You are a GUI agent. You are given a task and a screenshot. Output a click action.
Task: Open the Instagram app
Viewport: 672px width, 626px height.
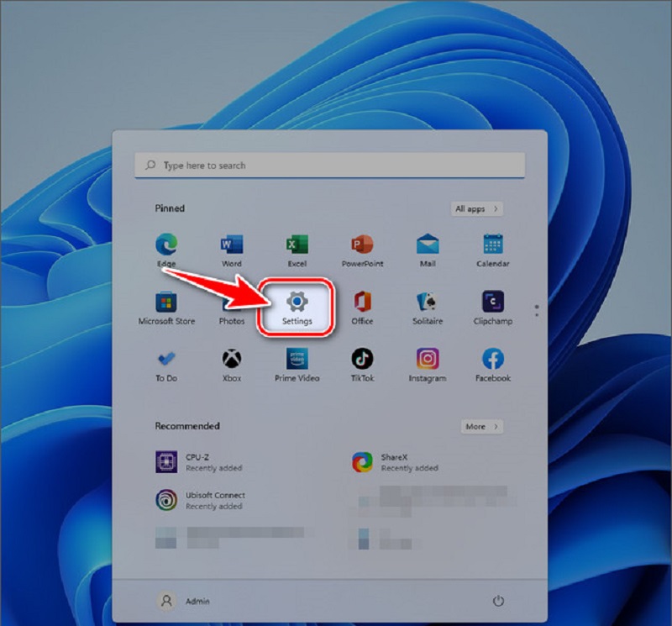[428, 366]
